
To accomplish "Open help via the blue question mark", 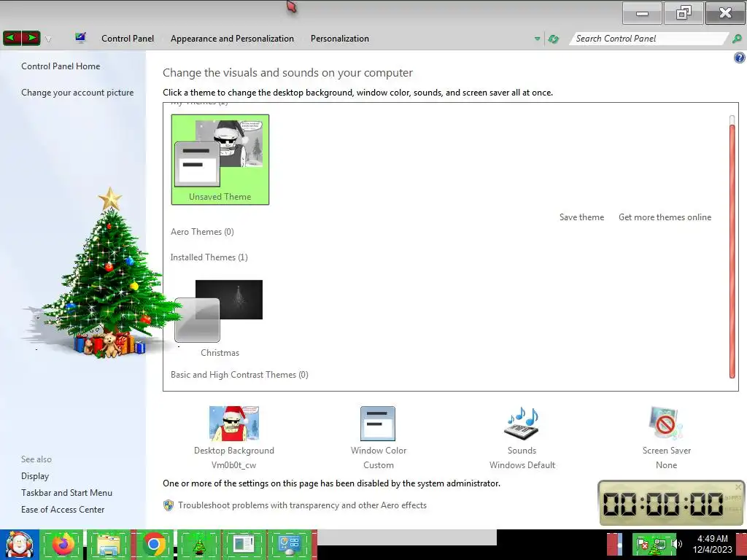I will [740, 58].
